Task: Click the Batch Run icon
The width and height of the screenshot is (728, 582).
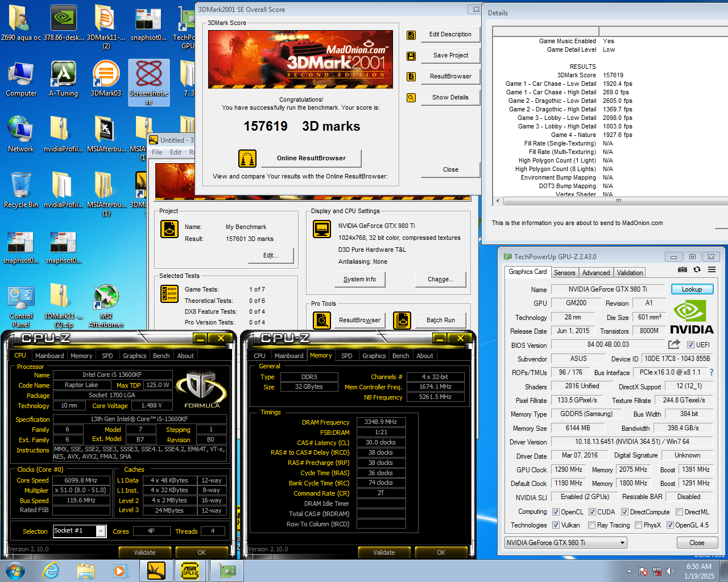Action: [x=402, y=321]
